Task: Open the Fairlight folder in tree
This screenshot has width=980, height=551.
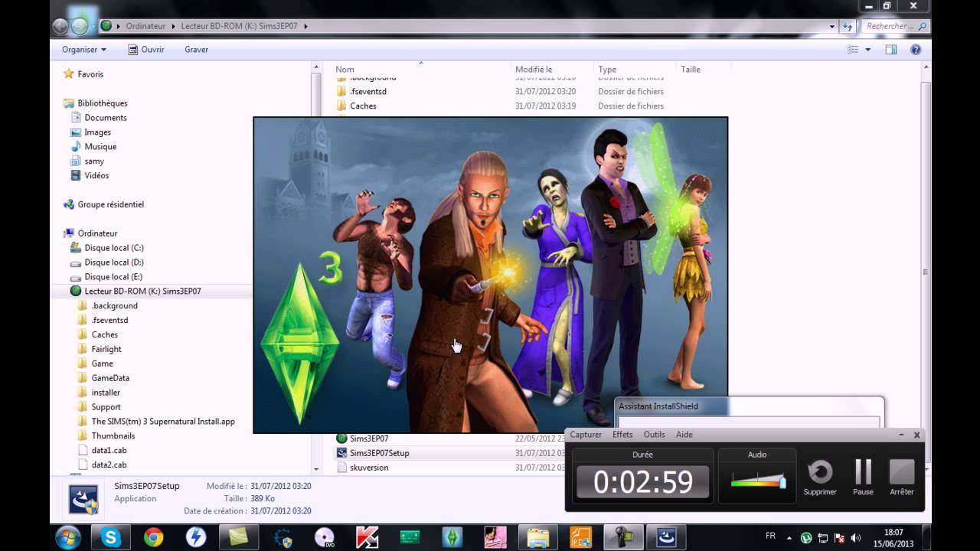Action: (106, 349)
